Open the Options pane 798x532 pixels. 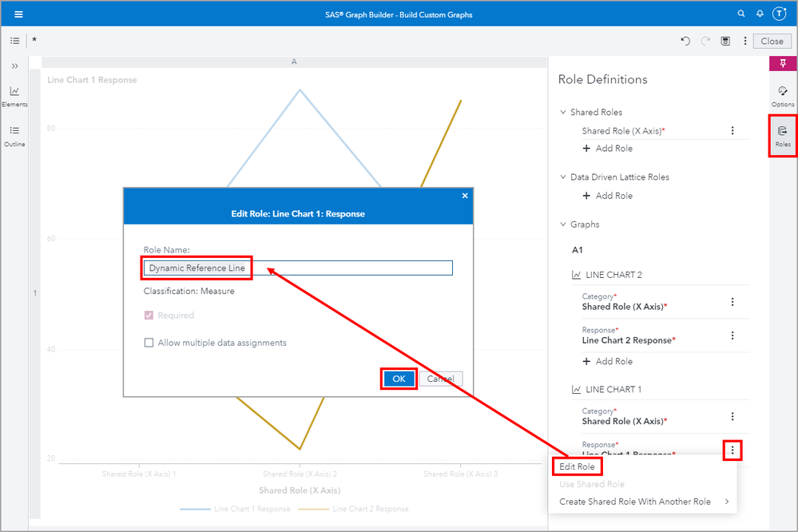click(783, 96)
